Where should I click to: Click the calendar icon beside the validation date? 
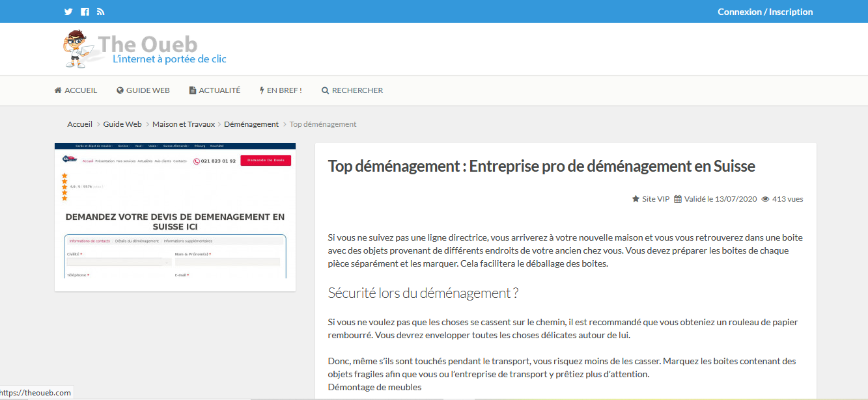pyautogui.click(x=677, y=198)
